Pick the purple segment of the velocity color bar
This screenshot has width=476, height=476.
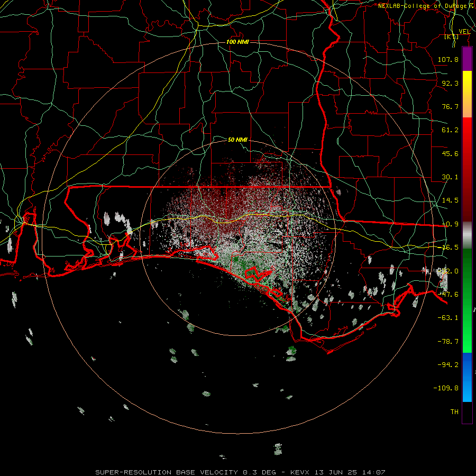tap(467, 59)
